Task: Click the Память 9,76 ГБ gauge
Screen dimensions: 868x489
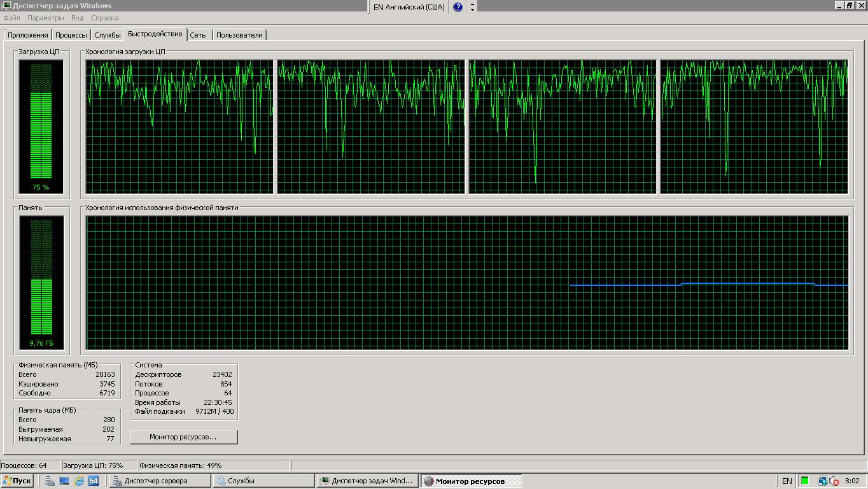Action: click(x=41, y=282)
